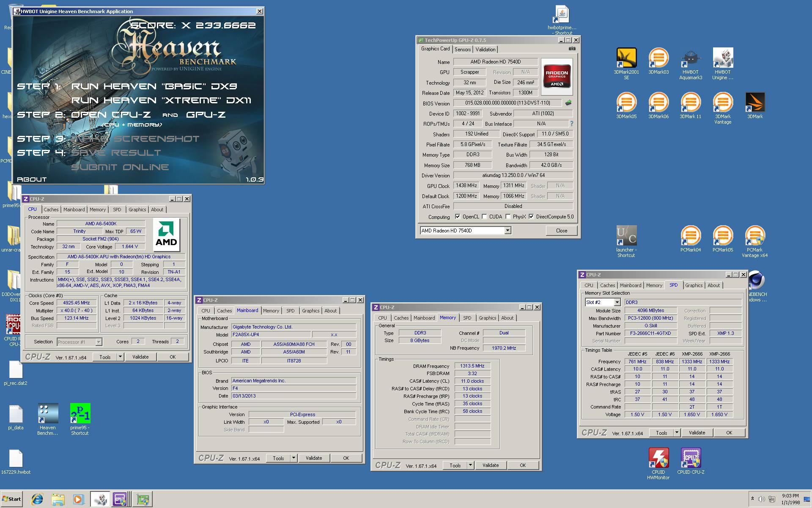Click the Mainboard Manufacturer field in CPU-Z
Screen dimensions: 812x508
tap(294, 327)
